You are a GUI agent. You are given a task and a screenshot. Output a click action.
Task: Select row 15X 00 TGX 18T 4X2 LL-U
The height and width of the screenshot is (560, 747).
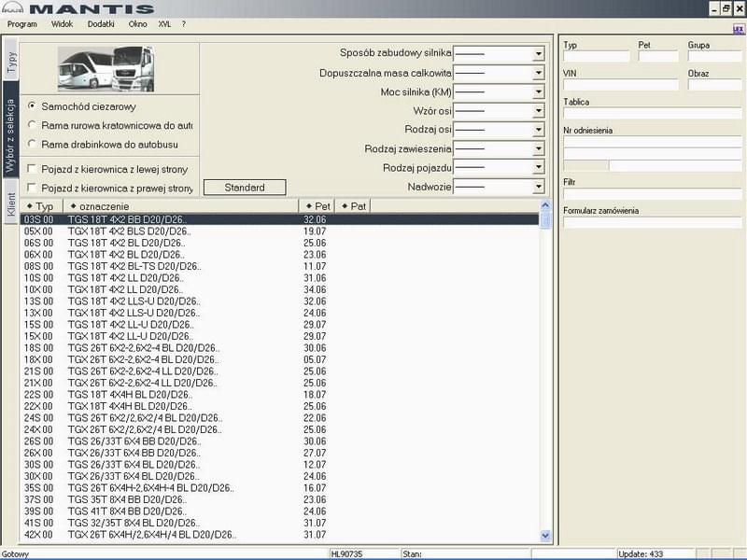click(279, 336)
